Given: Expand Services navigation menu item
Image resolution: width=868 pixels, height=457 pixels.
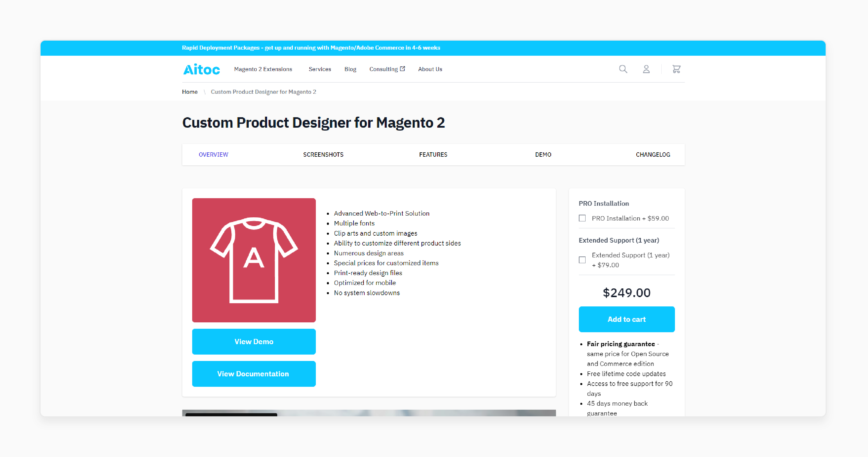Looking at the screenshot, I should (x=320, y=69).
